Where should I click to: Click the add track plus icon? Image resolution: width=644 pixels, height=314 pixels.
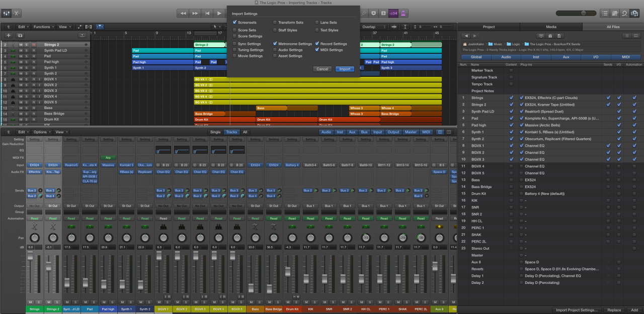[x=8, y=35]
